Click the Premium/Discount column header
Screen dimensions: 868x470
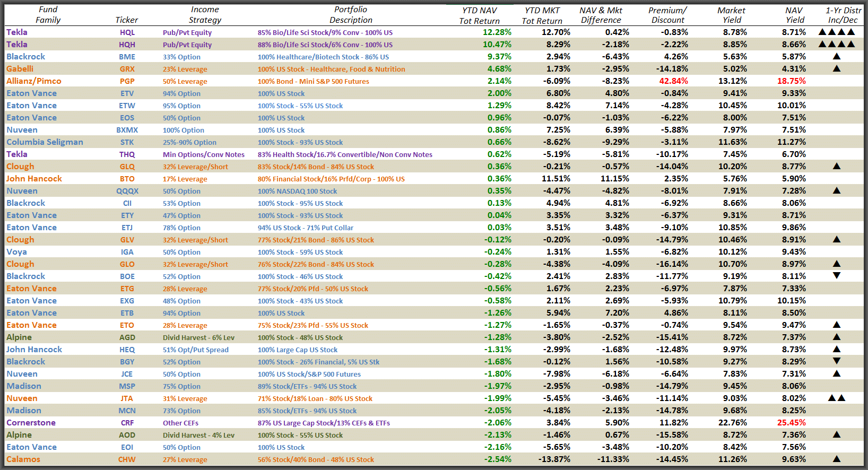668,15
